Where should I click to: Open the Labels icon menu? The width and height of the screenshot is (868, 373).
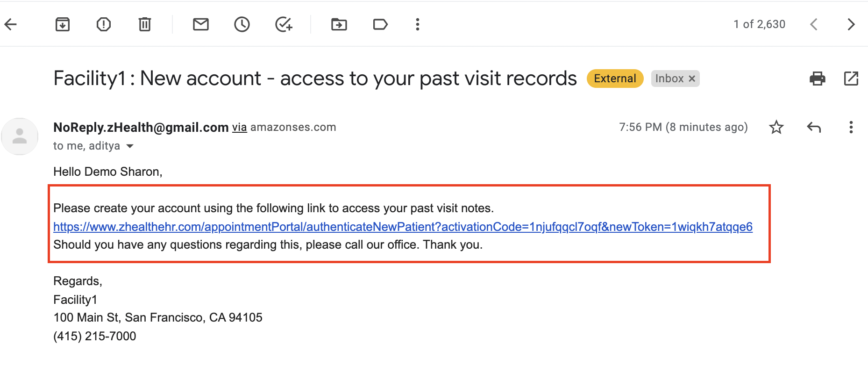[x=380, y=24]
